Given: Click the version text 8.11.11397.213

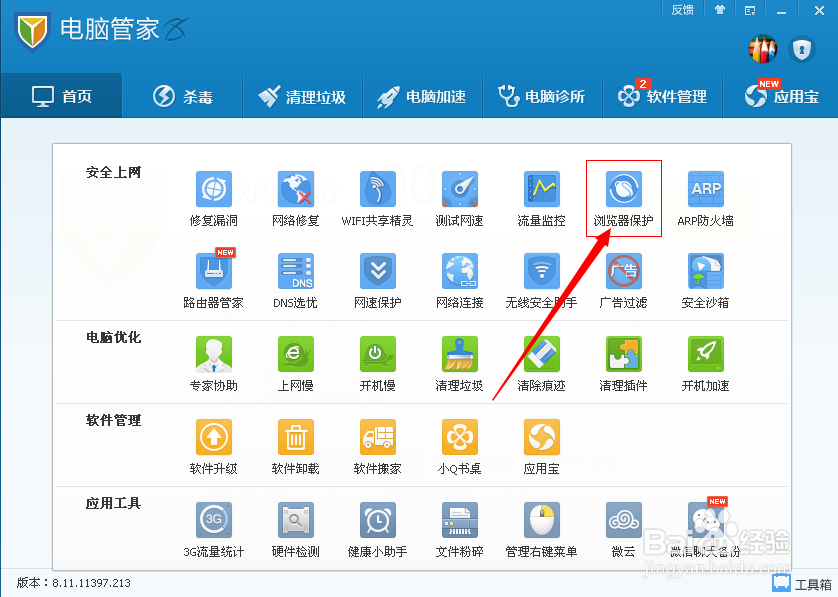Looking at the screenshot, I should pos(91,583).
